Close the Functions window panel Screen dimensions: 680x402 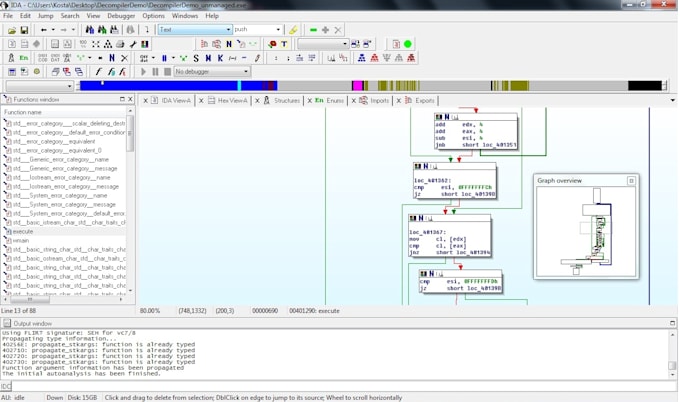pos(130,99)
